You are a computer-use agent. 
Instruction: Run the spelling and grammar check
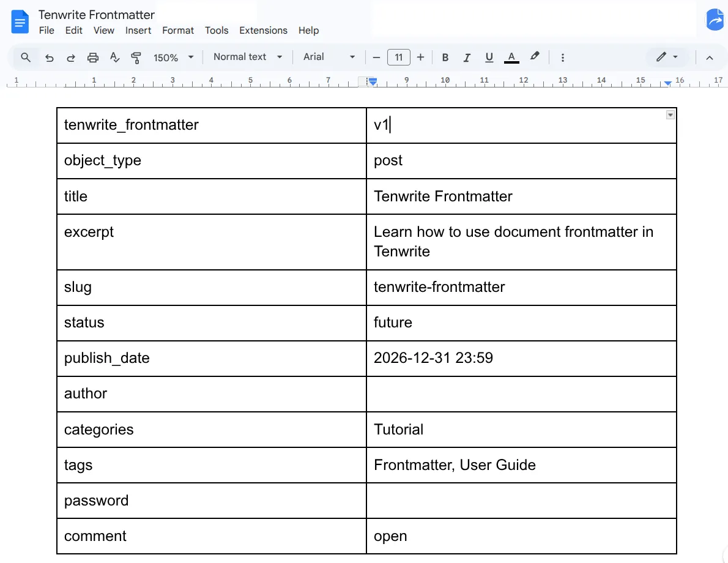[x=114, y=57]
